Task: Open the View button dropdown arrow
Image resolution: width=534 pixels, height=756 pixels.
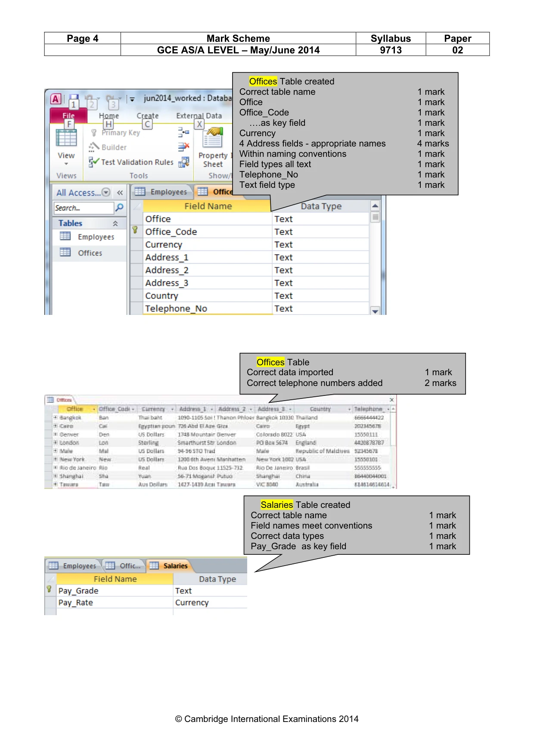Action: tap(66, 164)
